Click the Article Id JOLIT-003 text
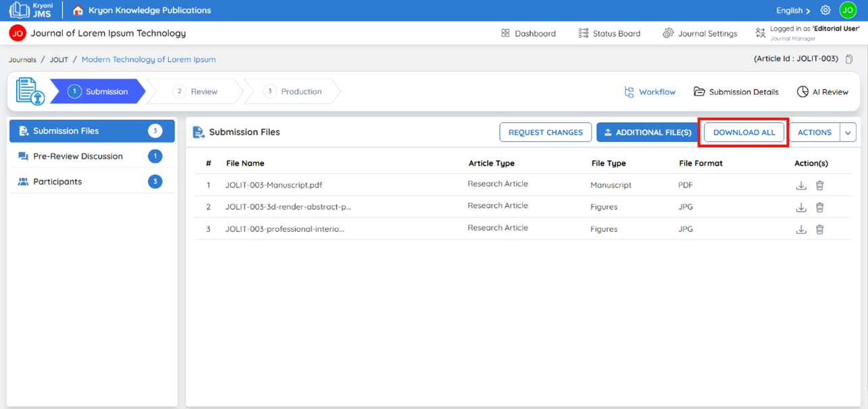Viewport: 868px width, 409px height. (x=796, y=59)
